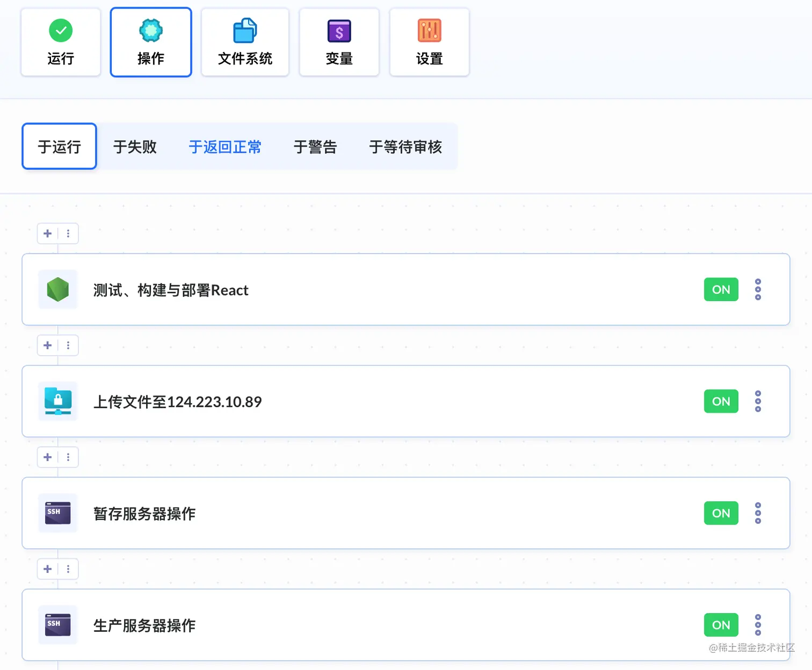Screen dimensions: 812x670
Task: Click the SSH icon of 生产服务器操作
Action: click(58, 625)
